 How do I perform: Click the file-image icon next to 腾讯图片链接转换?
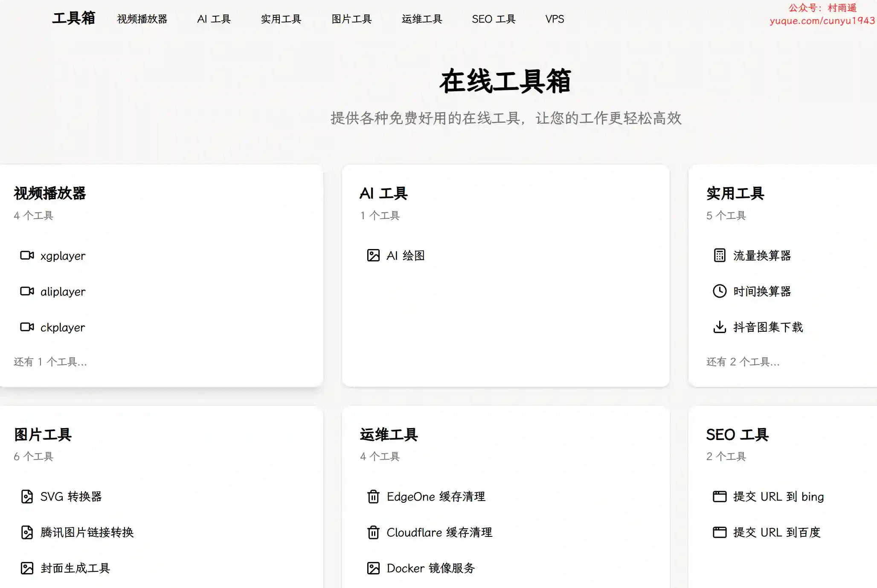[27, 532]
